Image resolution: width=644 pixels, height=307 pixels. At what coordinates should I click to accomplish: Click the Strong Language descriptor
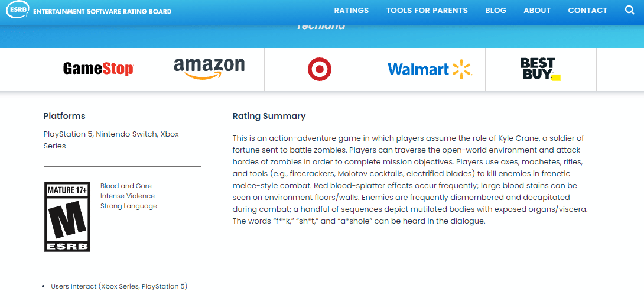point(129,206)
